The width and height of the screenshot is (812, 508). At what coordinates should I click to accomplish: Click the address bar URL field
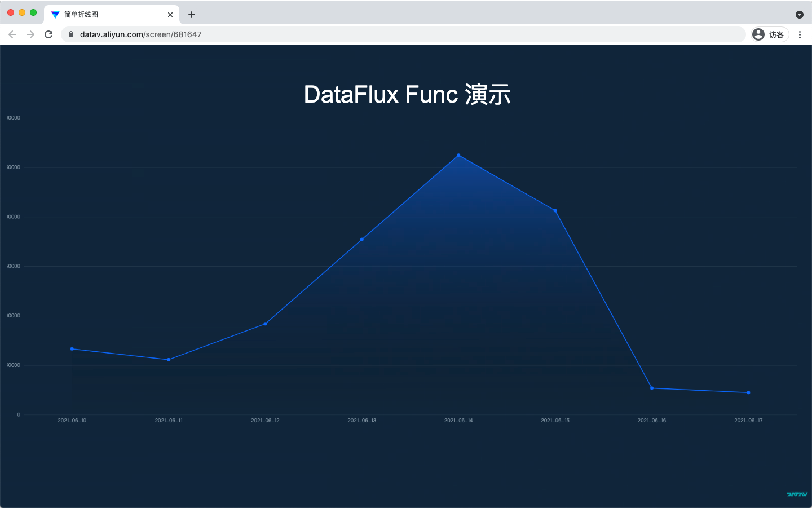click(403, 34)
